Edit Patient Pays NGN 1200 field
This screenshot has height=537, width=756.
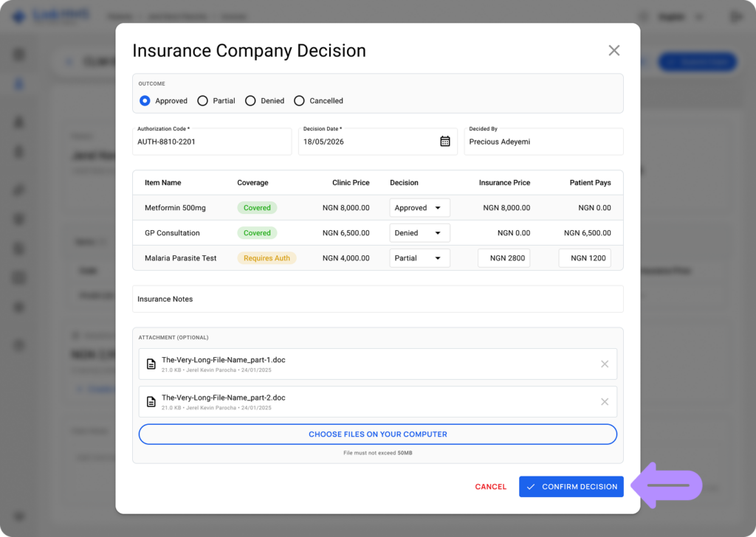(x=585, y=257)
